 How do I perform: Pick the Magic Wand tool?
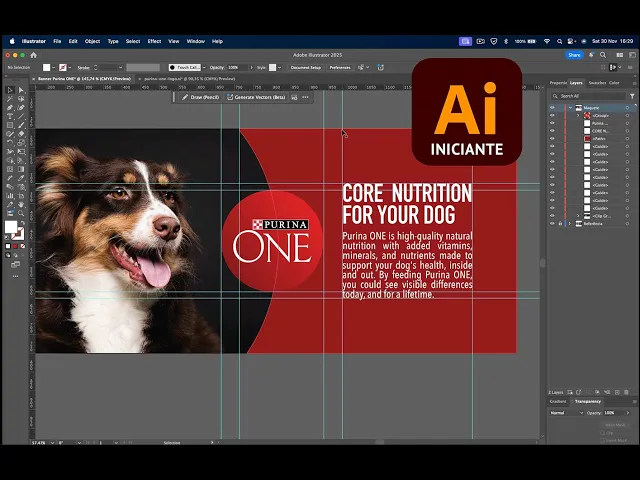point(10,99)
